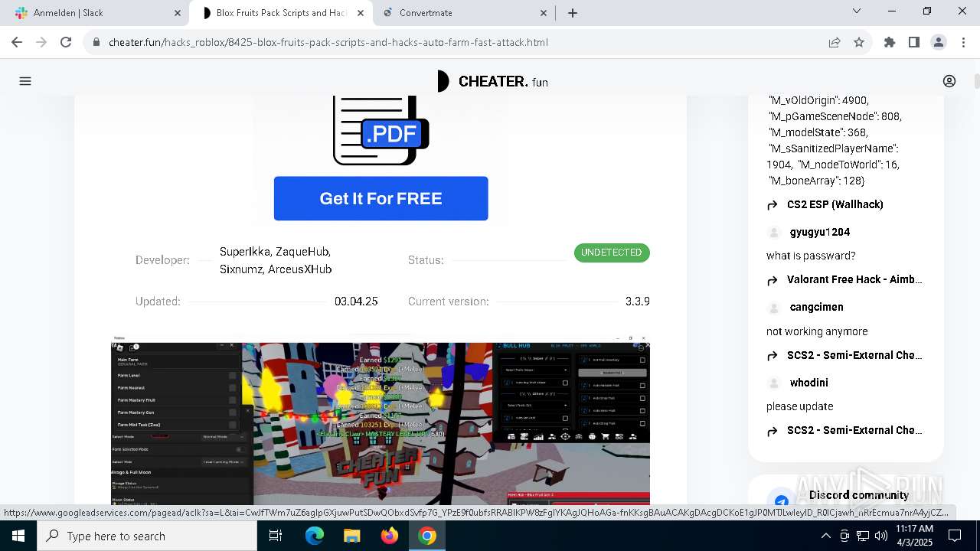Screen dimensions: 980x551
Task: Toggle the browser side panel icon
Action: point(914,42)
